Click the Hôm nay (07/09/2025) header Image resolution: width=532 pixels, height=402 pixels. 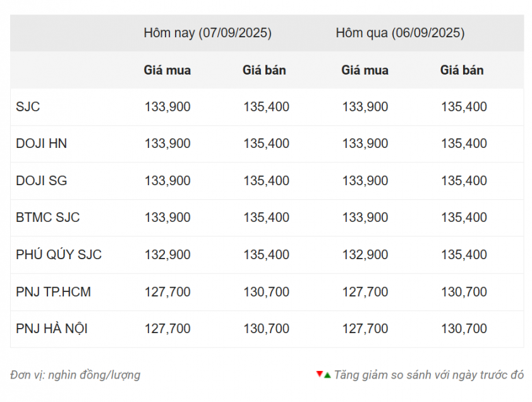(x=208, y=33)
